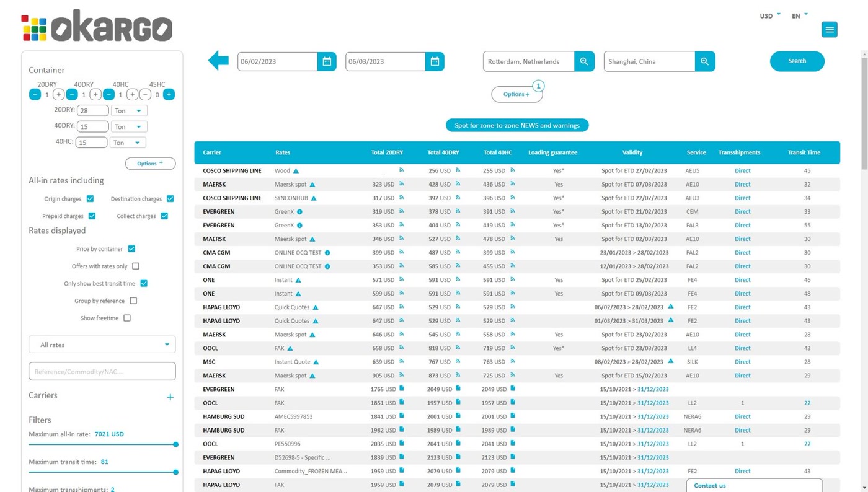
Task: Click document icon for 1765 USD Evergreen rate
Action: (x=402, y=389)
